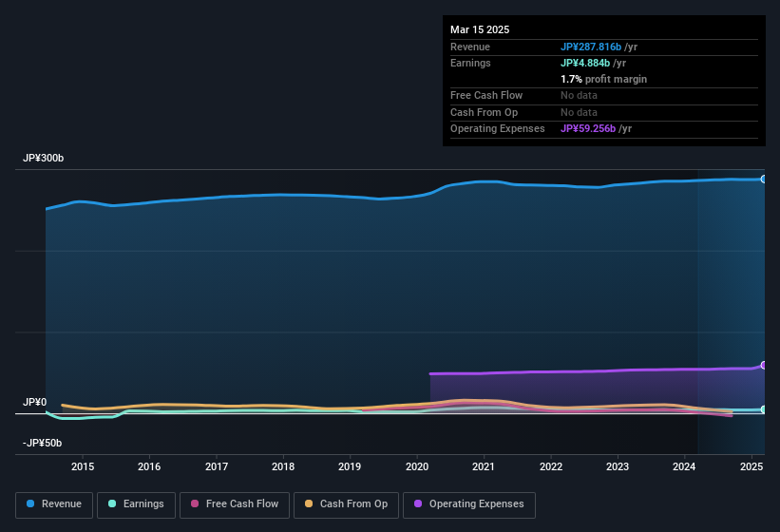Click the -JP¥50b y-axis label

coord(43,443)
